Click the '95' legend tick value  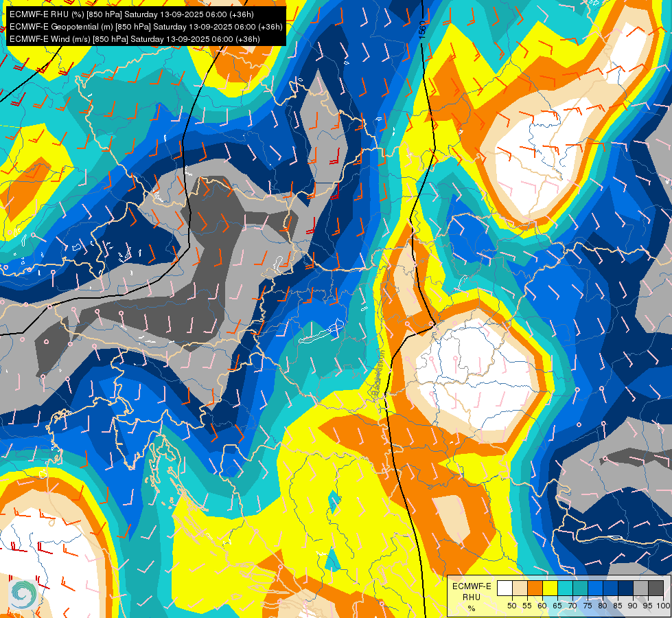point(647,606)
